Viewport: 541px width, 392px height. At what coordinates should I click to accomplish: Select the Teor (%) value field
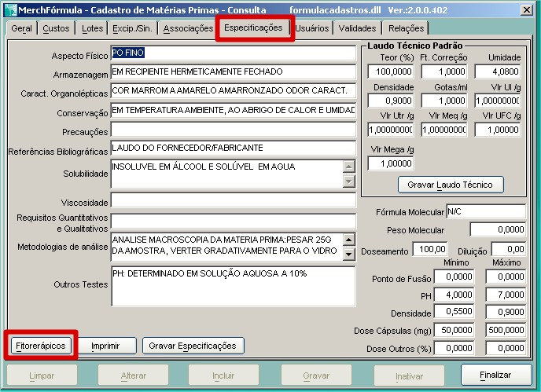coord(390,72)
